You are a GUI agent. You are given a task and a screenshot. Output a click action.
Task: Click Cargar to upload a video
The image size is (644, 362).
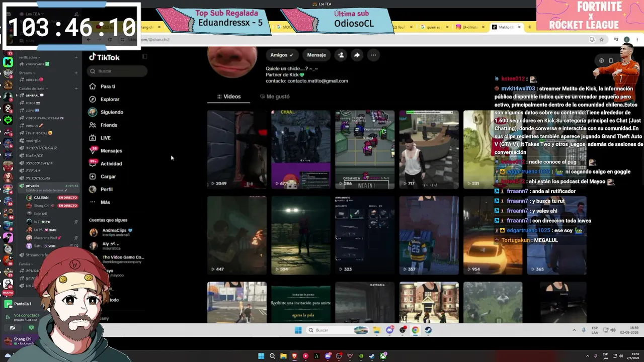(x=103, y=176)
